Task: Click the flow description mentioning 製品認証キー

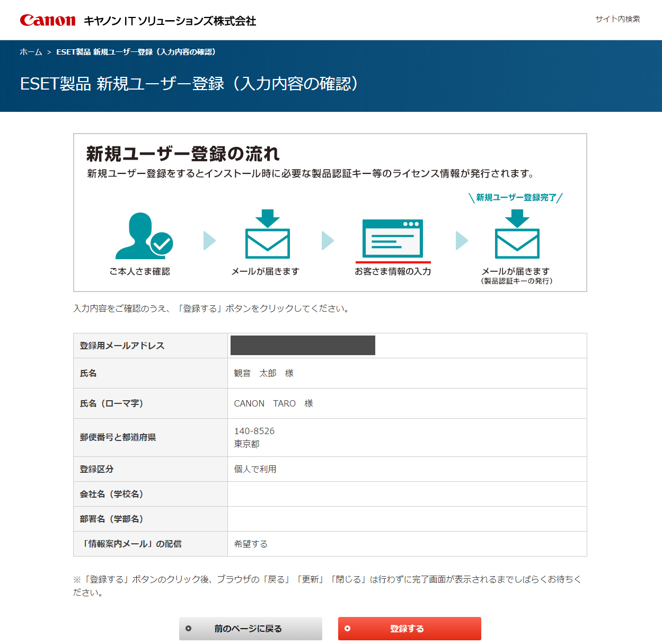Action: [311, 173]
